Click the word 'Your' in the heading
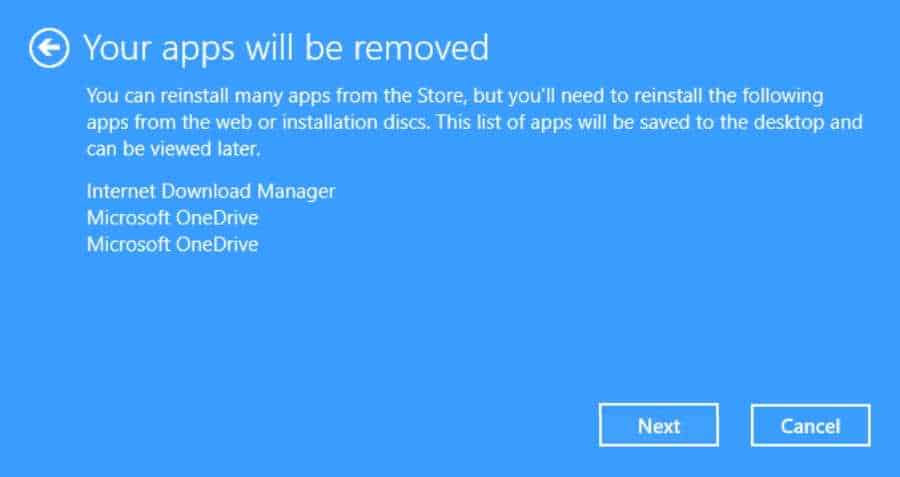The image size is (900, 477). click(x=118, y=47)
